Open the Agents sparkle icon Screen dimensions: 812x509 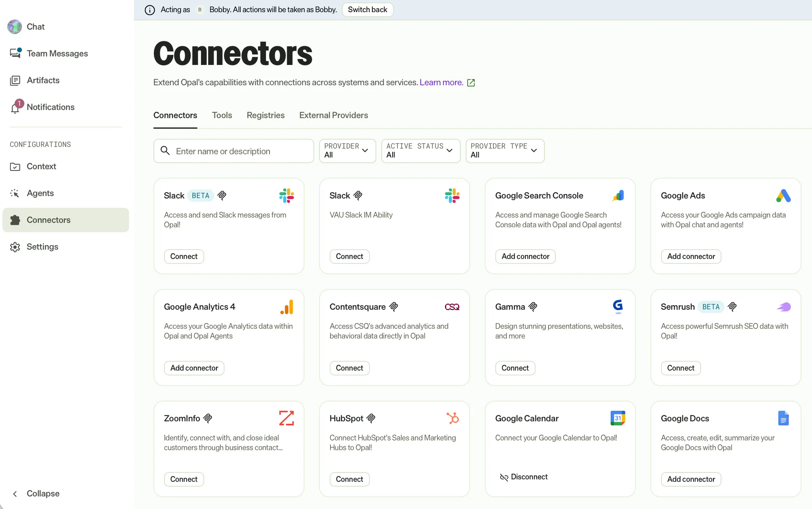15,193
